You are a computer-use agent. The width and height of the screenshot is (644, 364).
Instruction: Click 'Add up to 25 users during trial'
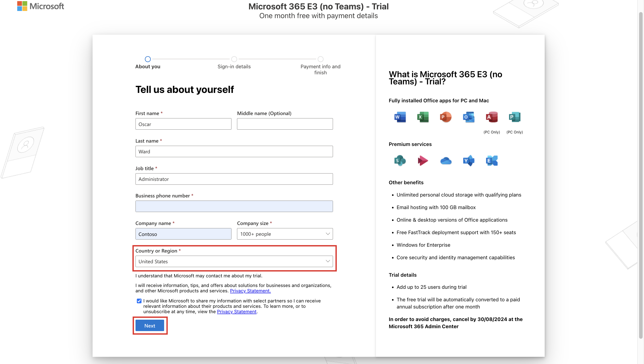click(x=432, y=287)
